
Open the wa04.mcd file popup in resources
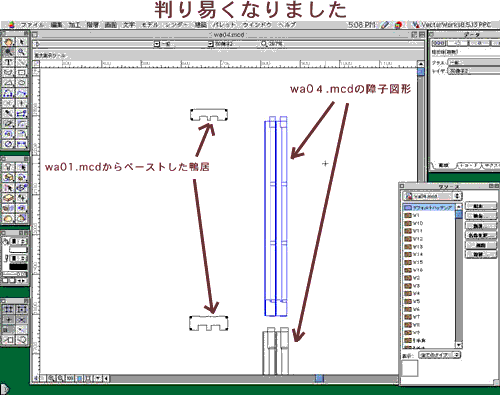tap(432, 196)
